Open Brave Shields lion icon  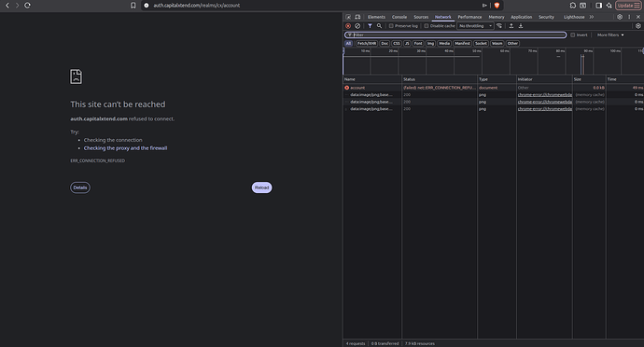[x=497, y=6]
